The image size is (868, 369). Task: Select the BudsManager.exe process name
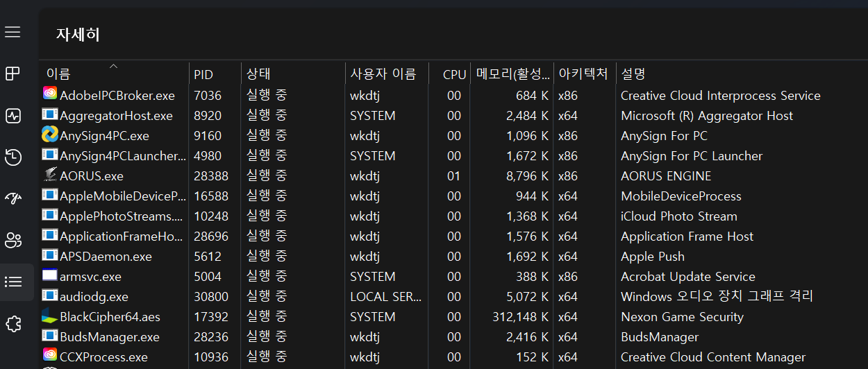tap(110, 337)
